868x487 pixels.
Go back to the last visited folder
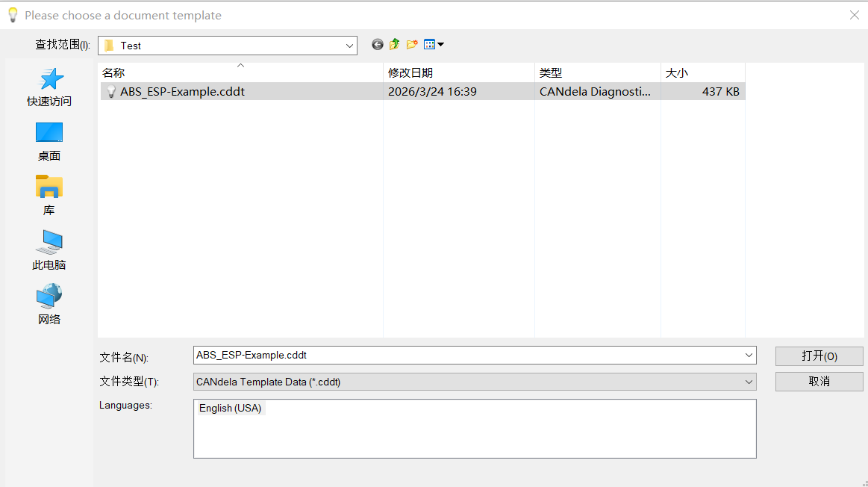pos(378,45)
